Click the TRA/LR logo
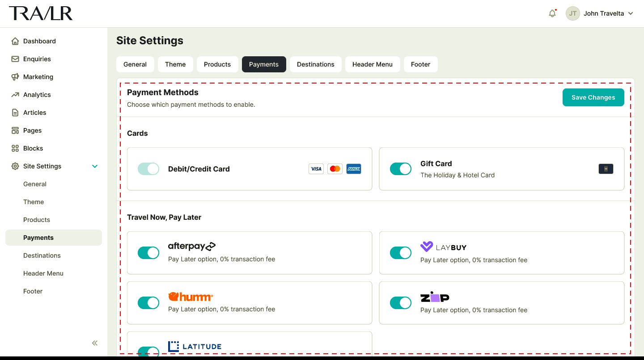Viewport: 644px width, 360px height. click(41, 13)
